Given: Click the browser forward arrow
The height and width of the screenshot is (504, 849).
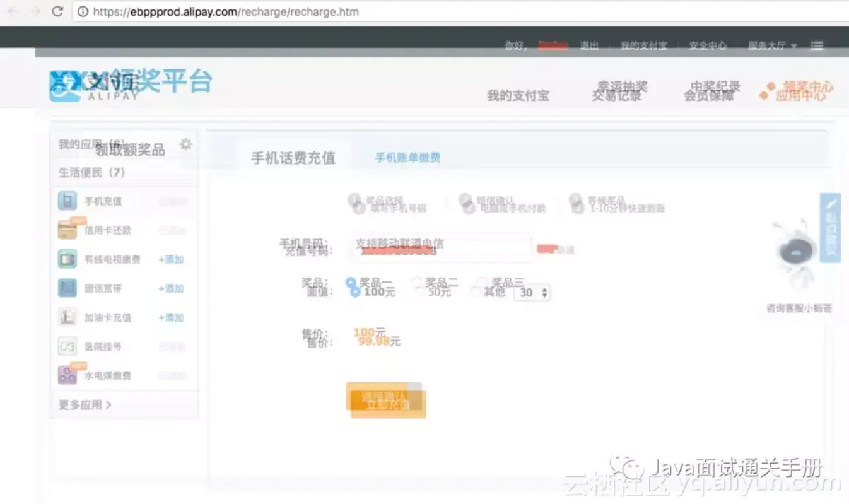Looking at the screenshot, I should coord(35,11).
